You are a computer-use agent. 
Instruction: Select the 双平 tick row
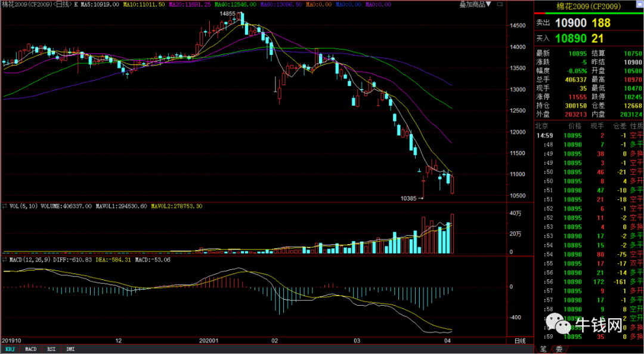point(589,263)
